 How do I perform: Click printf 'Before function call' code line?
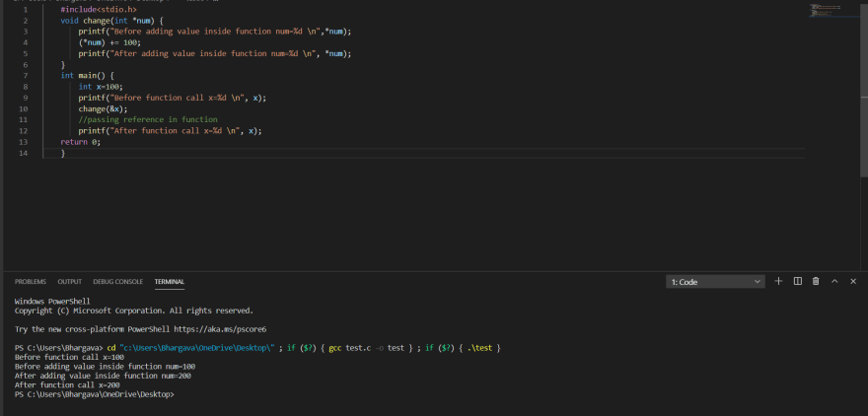(x=173, y=98)
